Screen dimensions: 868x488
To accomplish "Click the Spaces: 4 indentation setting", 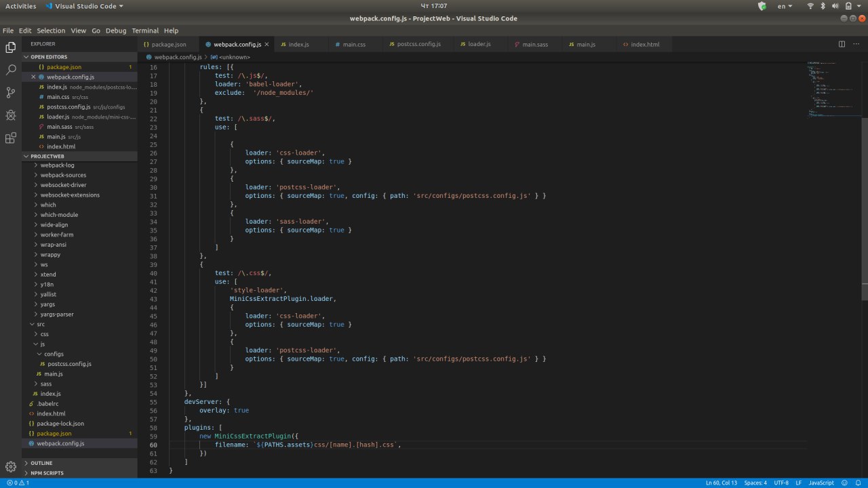I will click(x=755, y=483).
